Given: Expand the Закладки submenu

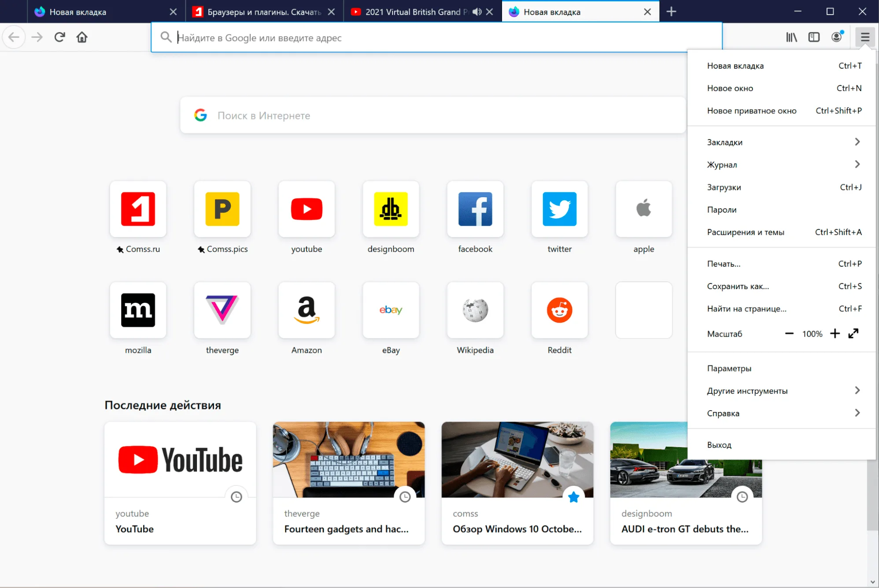Looking at the screenshot, I should point(782,142).
